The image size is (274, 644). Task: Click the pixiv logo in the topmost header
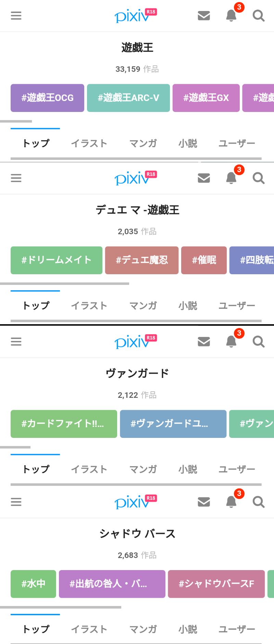pyautogui.click(x=132, y=16)
